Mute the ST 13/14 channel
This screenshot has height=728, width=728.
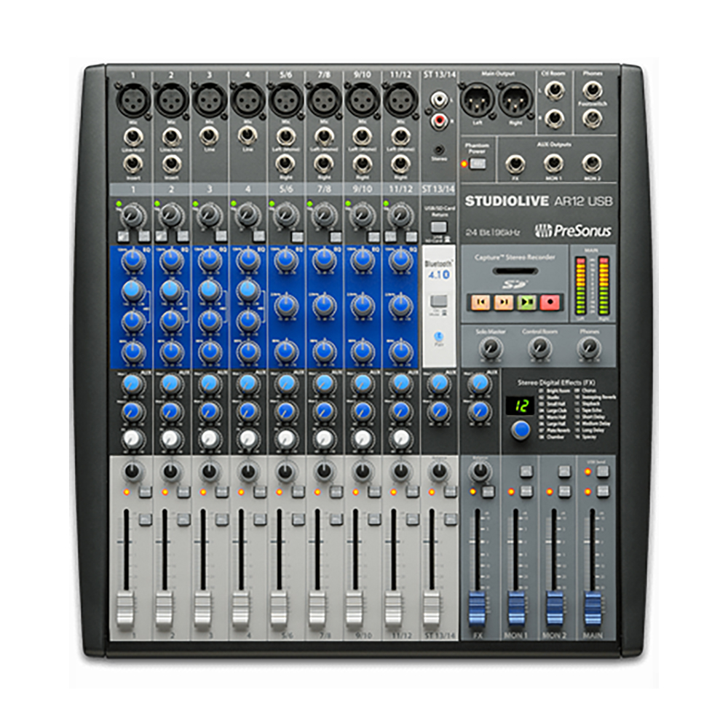pos(451,491)
